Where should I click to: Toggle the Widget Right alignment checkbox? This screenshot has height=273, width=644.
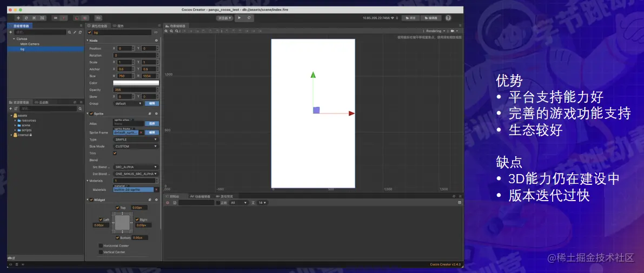click(137, 219)
